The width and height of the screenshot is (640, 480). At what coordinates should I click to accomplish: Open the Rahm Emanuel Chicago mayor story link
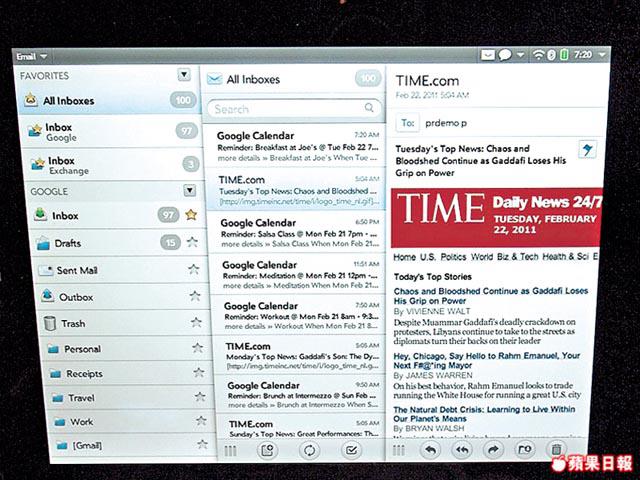click(487, 360)
